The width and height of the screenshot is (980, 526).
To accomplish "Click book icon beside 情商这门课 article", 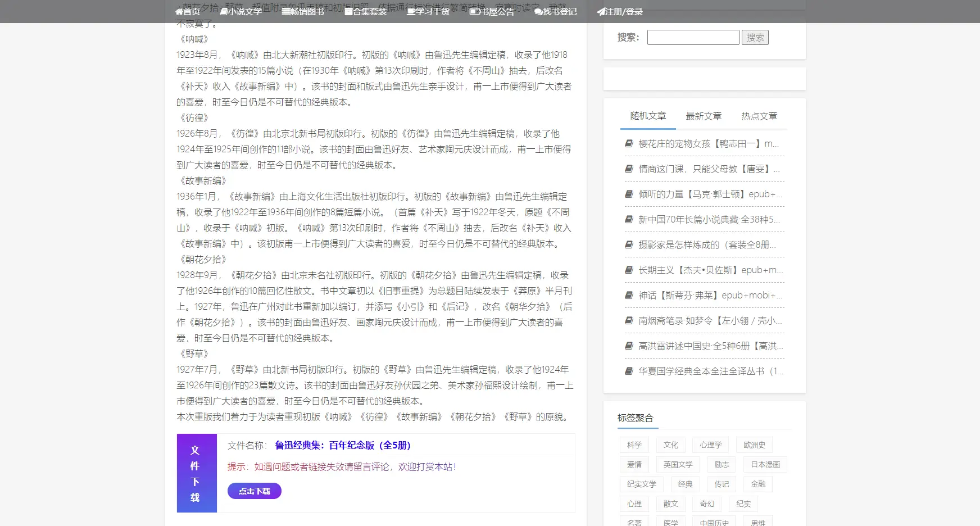I will pos(629,169).
